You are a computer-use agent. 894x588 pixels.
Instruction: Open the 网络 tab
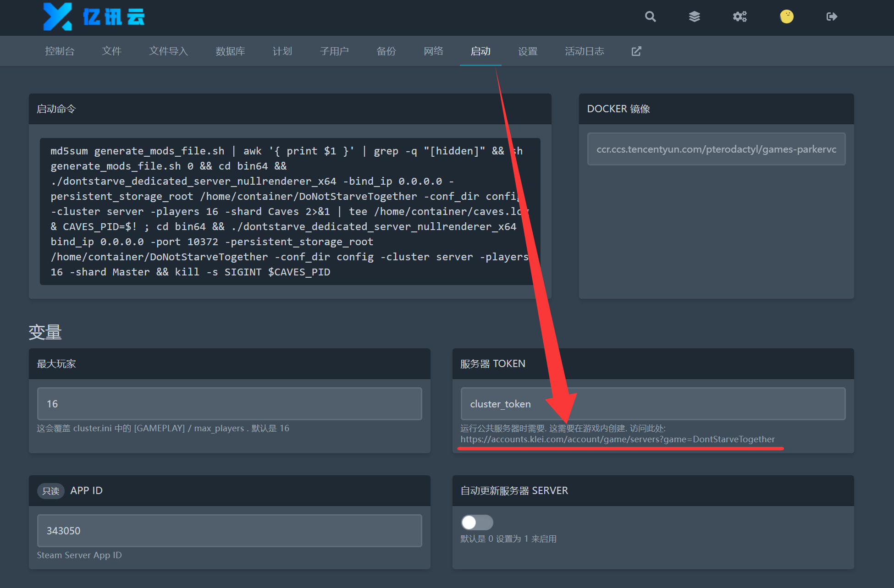[x=433, y=51]
